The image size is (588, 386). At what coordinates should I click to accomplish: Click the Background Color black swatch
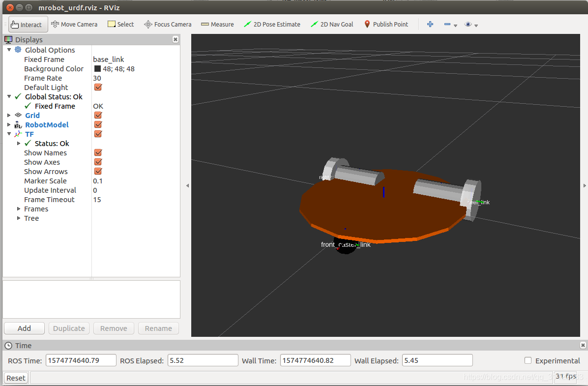97,69
